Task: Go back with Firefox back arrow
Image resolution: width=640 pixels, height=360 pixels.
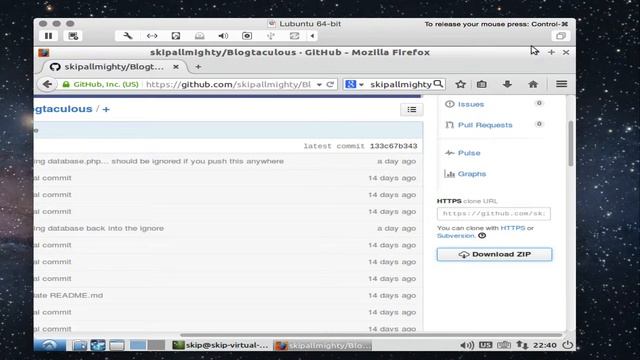Action: pyautogui.click(x=47, y=84)
